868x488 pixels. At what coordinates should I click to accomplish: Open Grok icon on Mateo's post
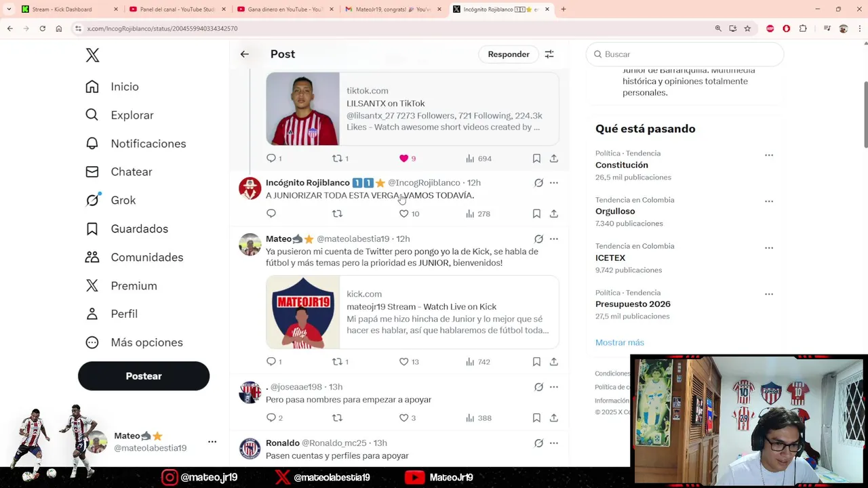click(538, 239)
